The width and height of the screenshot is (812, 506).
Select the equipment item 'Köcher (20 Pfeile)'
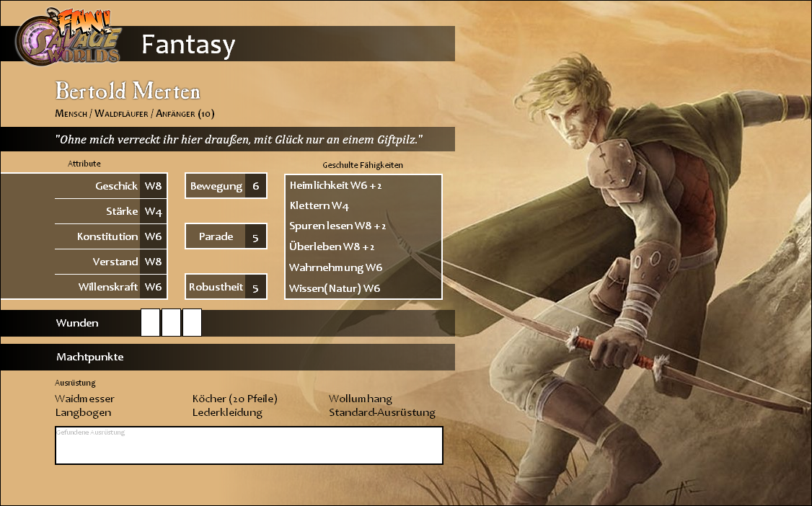click(234, 399)
